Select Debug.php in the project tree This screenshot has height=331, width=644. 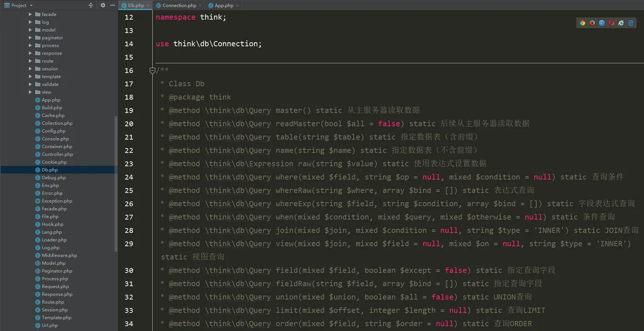51,177
